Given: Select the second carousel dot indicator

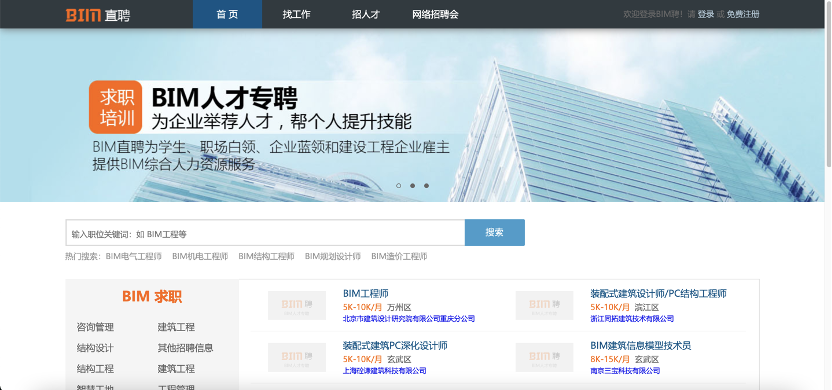Looking at the screenshot, I should pos(412,186).
